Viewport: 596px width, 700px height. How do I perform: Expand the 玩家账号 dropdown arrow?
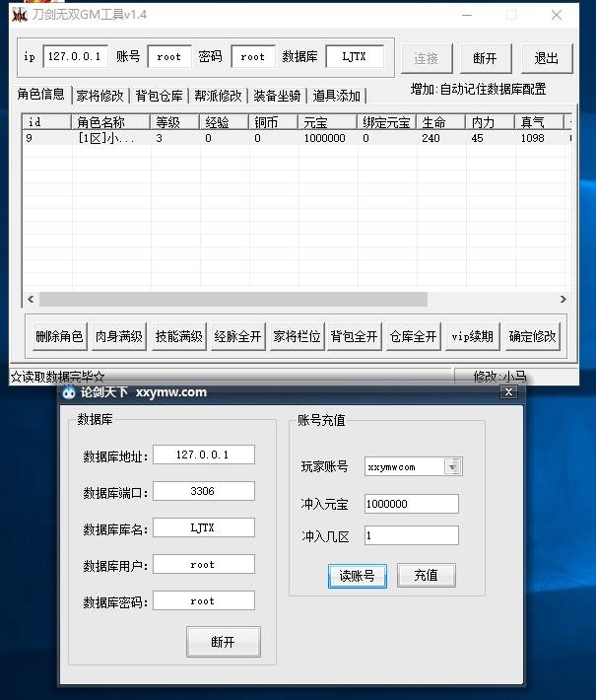pyautogui.click(x=453, y=467)
